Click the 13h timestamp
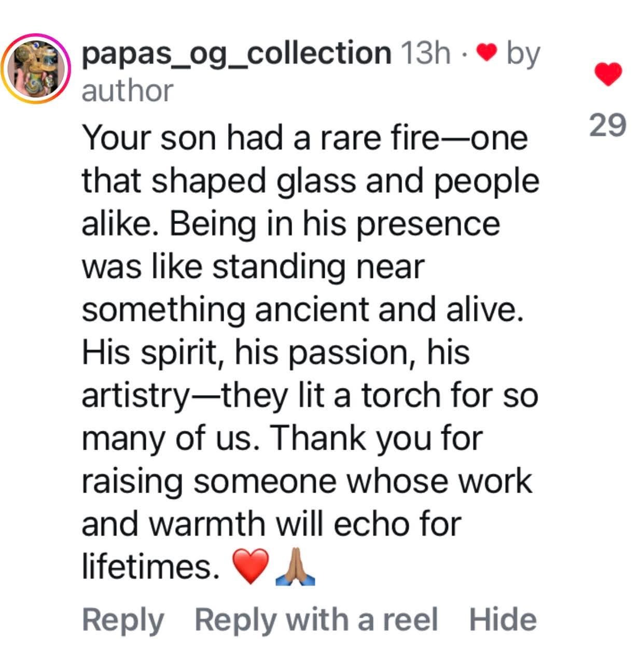 (426, 53)
